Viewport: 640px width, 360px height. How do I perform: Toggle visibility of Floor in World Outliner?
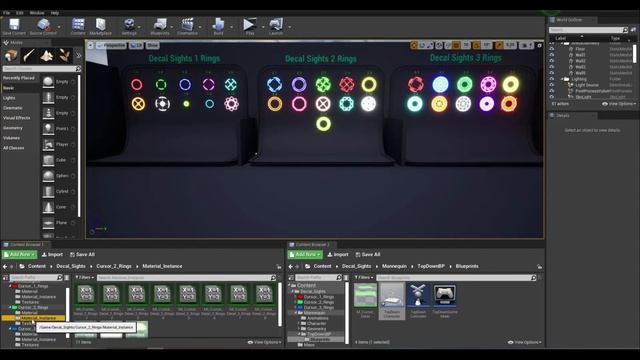coord(552,49)
